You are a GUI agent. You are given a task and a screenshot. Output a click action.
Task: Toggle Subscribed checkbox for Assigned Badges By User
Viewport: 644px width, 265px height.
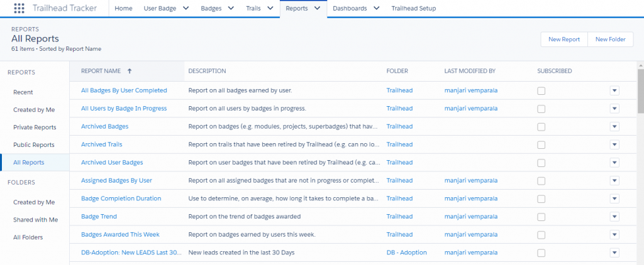(541, 181)
